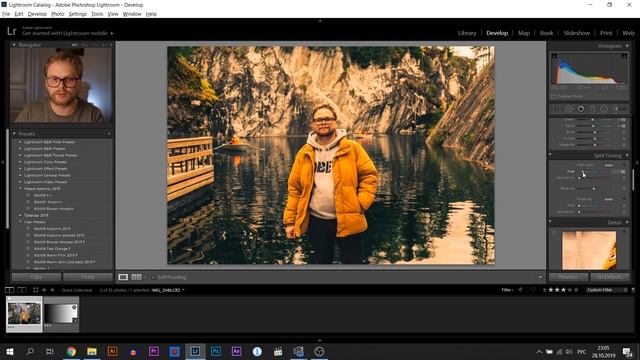
Task: Switch to the Map module
Action: tap(524, 33)
